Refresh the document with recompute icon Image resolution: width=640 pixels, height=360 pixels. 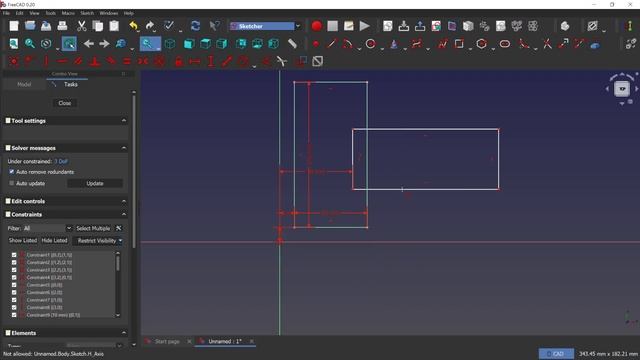click(x=195, y=26)
